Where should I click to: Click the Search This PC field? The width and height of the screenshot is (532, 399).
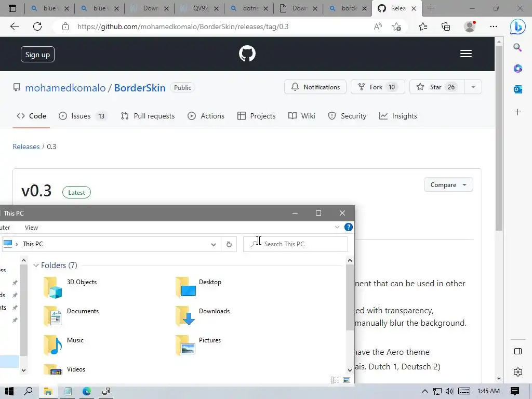[x=296, y=244]
